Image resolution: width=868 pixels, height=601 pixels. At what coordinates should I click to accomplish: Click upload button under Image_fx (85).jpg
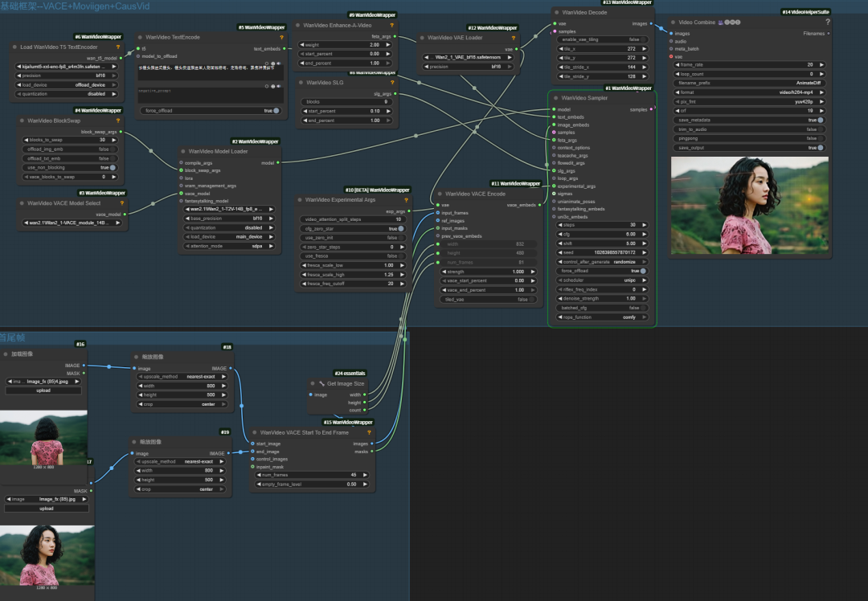tap(47, 509)
